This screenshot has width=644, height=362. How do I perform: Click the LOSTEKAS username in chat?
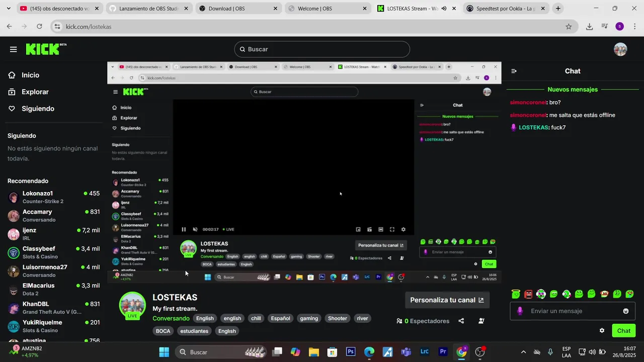click(533, 128)
